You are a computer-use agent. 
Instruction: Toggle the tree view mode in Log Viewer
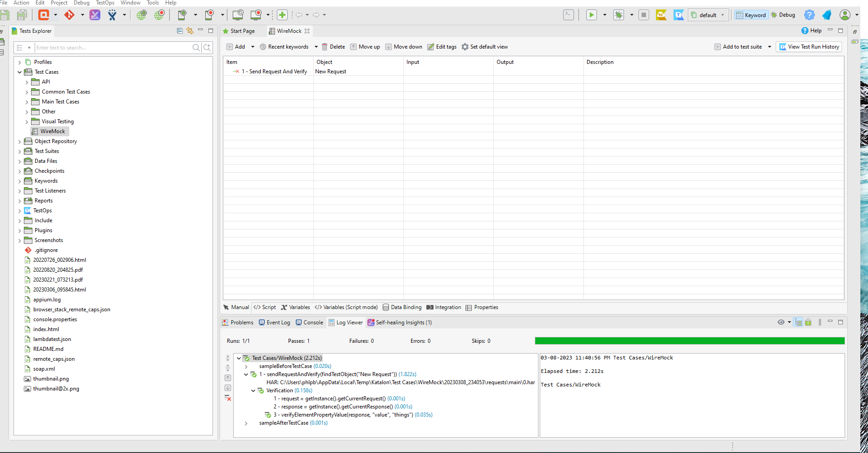point(798,322)
